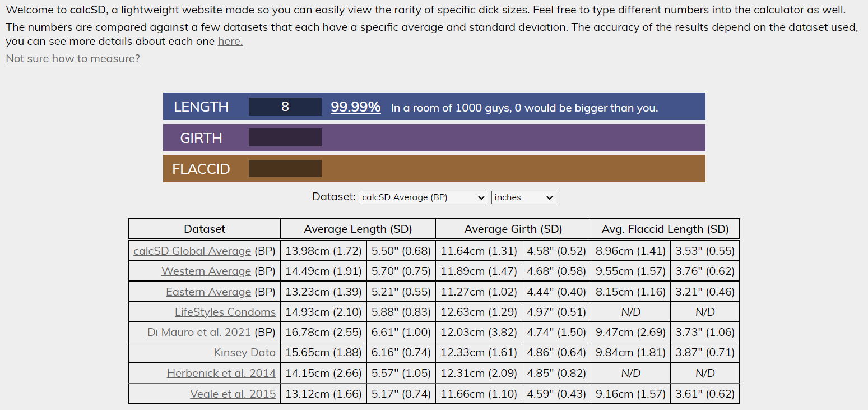Screen dimensions: 868x410
Task: Click the cell '9.84cm (1.81)'
Action: (x=631, y=352)
